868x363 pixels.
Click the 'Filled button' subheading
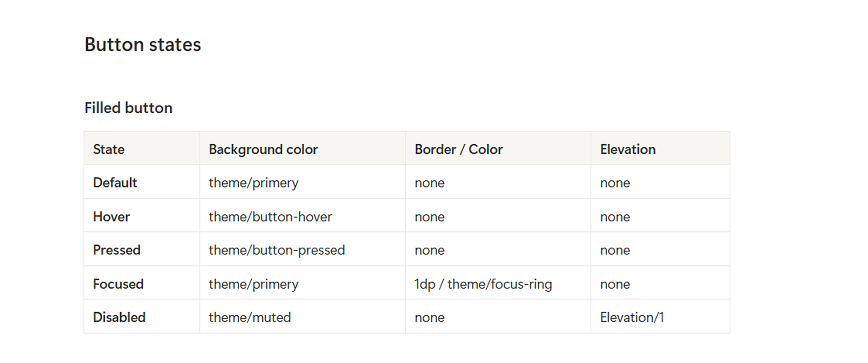tap(128, 108)
